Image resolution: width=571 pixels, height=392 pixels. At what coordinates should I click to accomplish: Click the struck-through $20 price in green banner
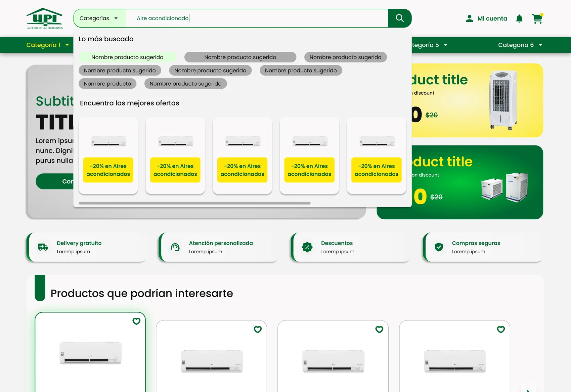[x=436, y=197]
